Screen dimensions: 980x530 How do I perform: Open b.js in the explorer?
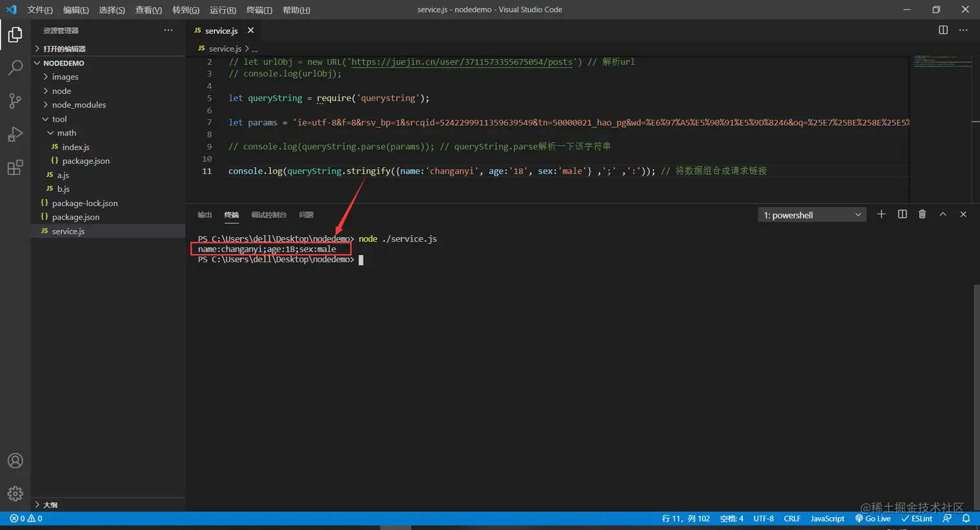(108, 189)
